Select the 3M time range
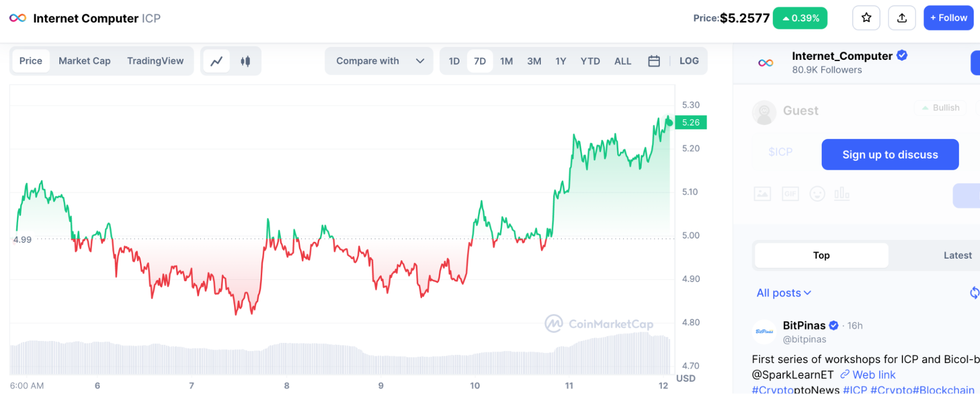This screenshot has width=980, height=394. point(534,61)
